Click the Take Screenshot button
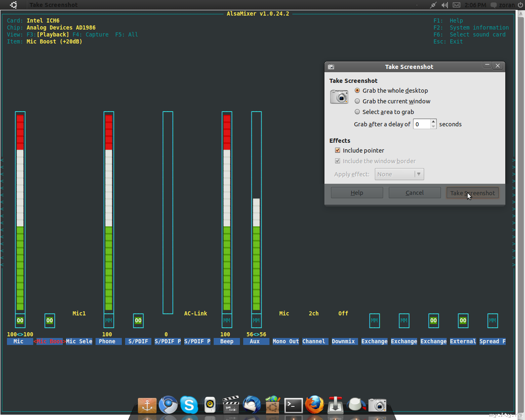The image size is (525, 420). point(472,193)
